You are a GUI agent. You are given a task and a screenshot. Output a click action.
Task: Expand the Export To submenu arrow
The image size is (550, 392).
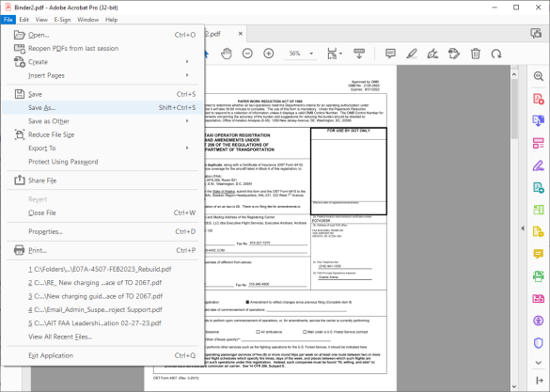point(187,148)
